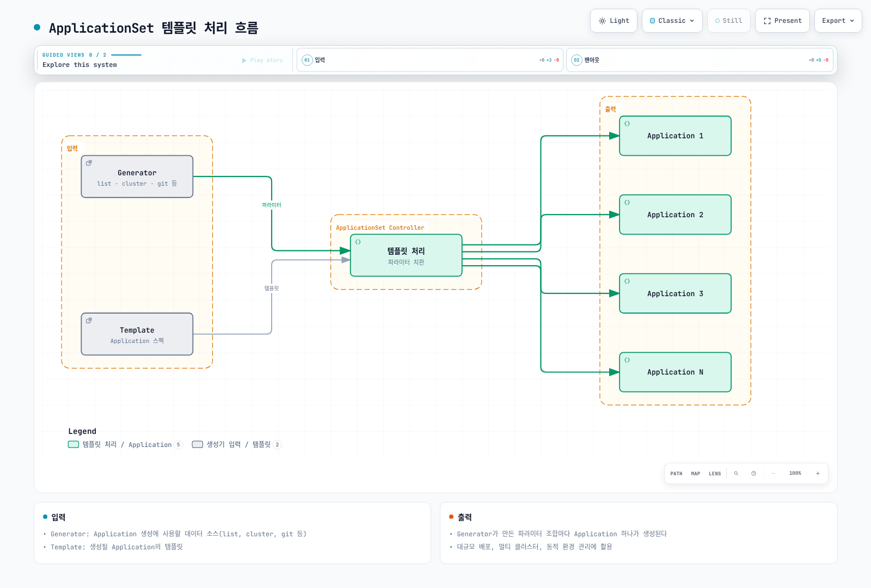This screenshot has width=871, height=588.
Task: Select the Application 3 node
Action: click(x=675, y=293)
